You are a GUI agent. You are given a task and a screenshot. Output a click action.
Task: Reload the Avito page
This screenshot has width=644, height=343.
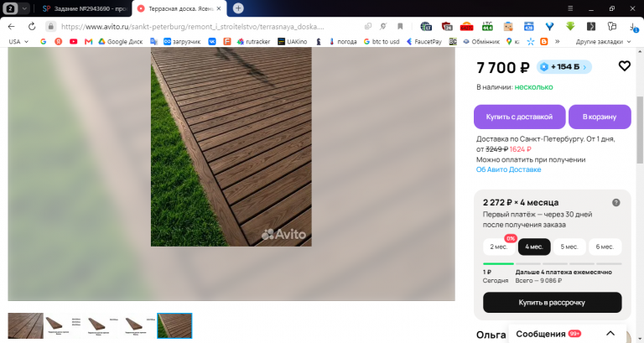(x=32, y=26)
